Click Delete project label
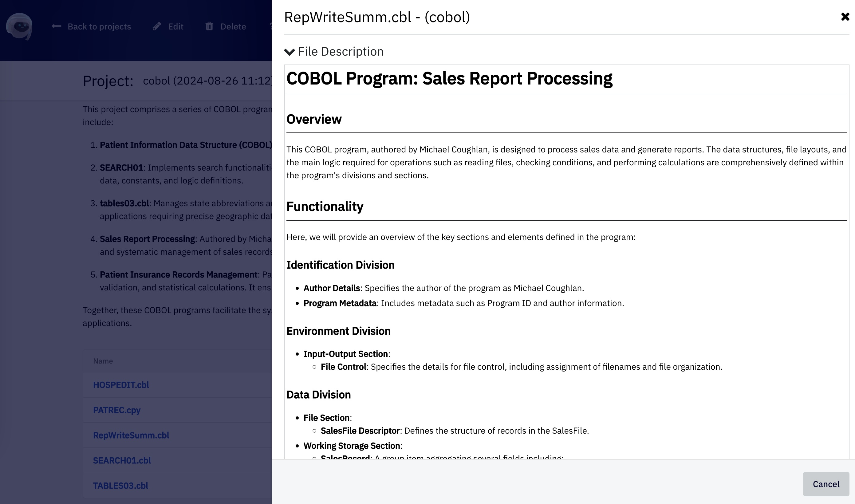The image size is (855, 504). pyautogui.click(x=233, y=26)
